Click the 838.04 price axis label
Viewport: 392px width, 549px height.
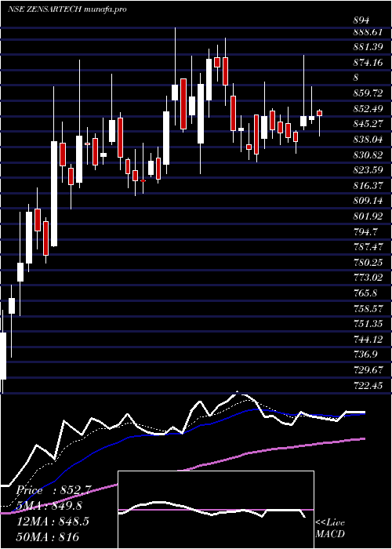coord(368,140)
